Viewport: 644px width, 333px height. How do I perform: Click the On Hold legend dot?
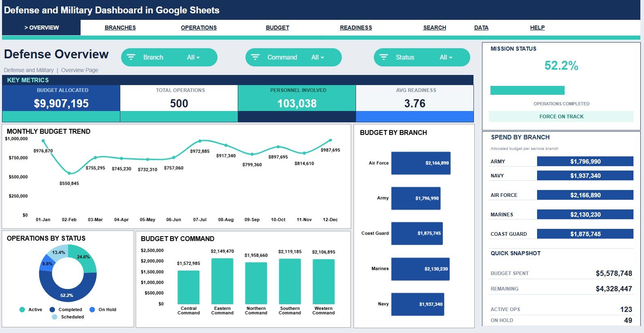[92, 310]
